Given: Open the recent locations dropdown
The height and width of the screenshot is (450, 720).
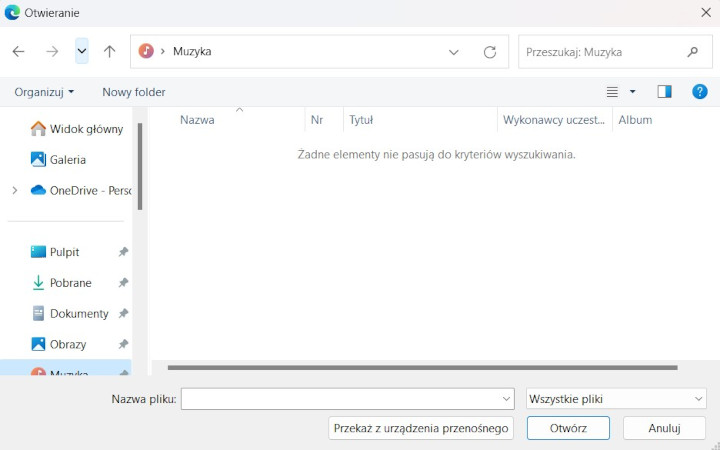Looking at the screenshot, I should click(82, 51).
